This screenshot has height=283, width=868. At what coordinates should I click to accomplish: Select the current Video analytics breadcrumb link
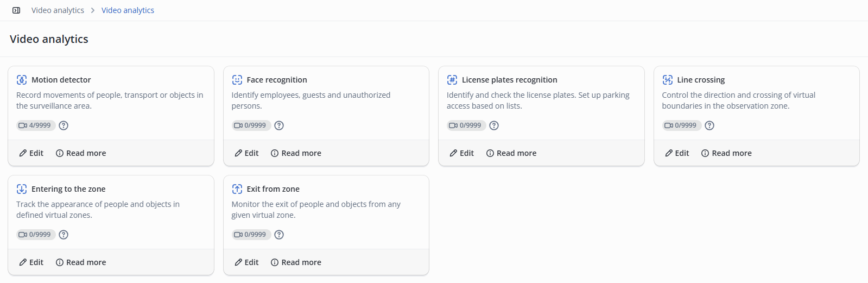(128, 10)
